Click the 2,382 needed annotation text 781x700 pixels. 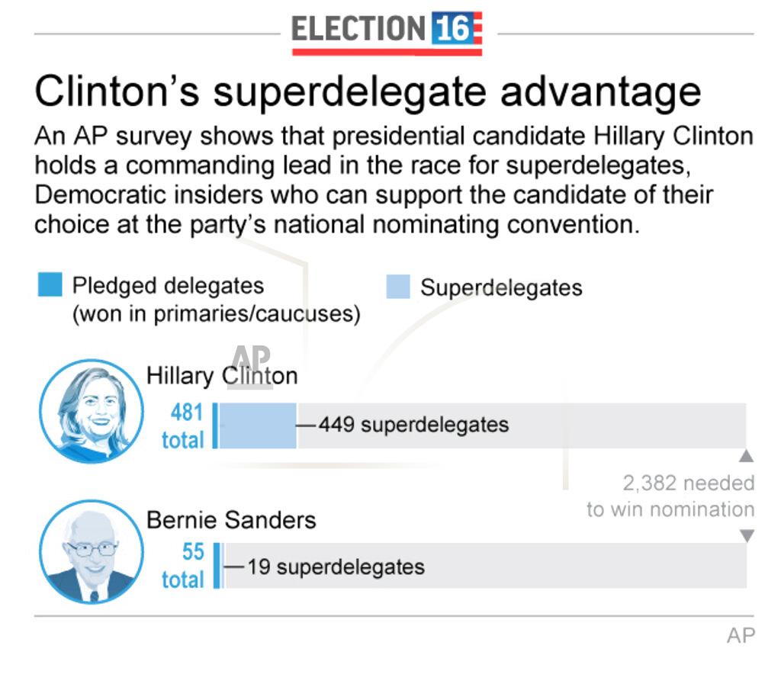click(689, 483)
